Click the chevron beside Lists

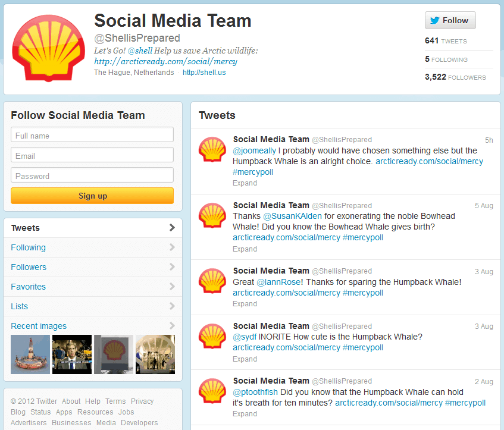click(172, 306)
